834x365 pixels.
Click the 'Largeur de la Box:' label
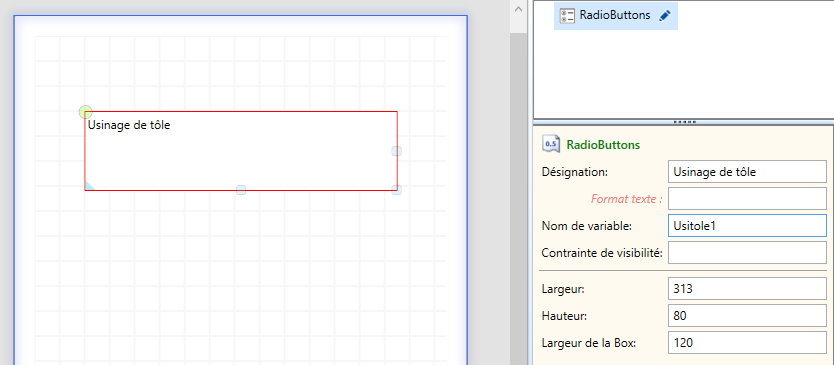(x=589, y=343)
